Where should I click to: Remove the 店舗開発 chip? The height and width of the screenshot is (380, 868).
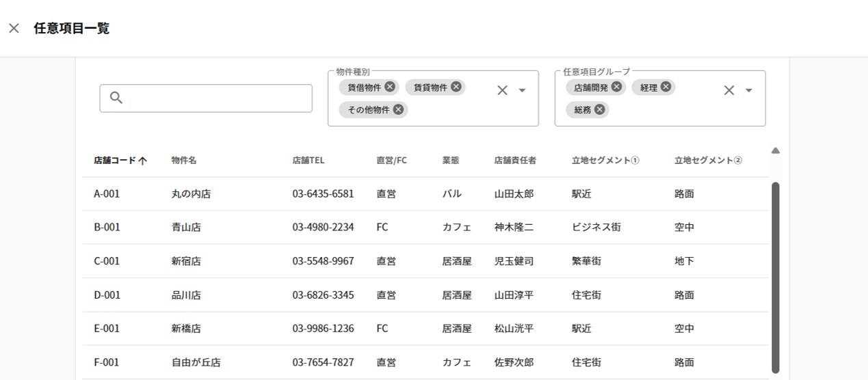tap(616, 87)
